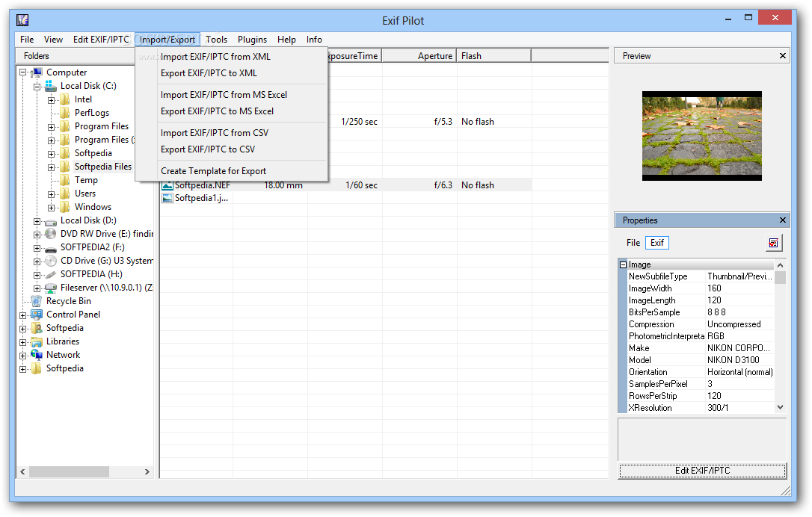Click the Exif Pilot application icon in title bar
Image resolution: width=812 pixels, height=517 pixels.
click(x=22, y=20)
